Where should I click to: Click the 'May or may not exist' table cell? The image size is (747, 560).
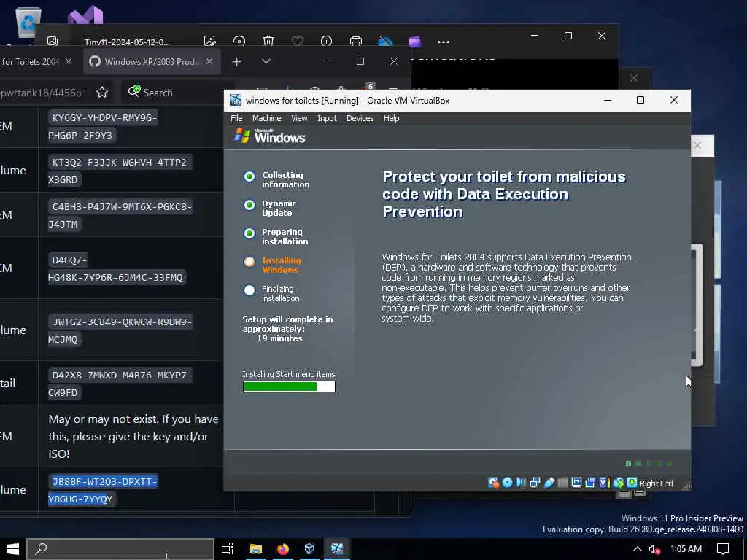pyautogui.click(x=133, y=436)
